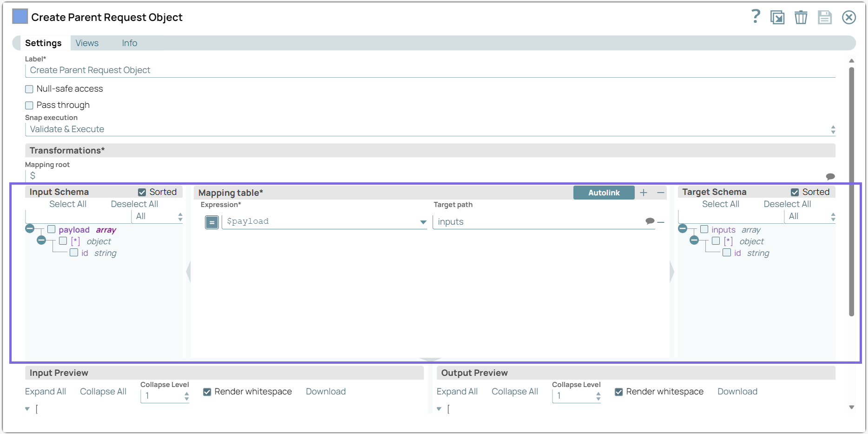Download the Input Preview data
This screenshot has height=434, width=868.
[x=326, y=392]
